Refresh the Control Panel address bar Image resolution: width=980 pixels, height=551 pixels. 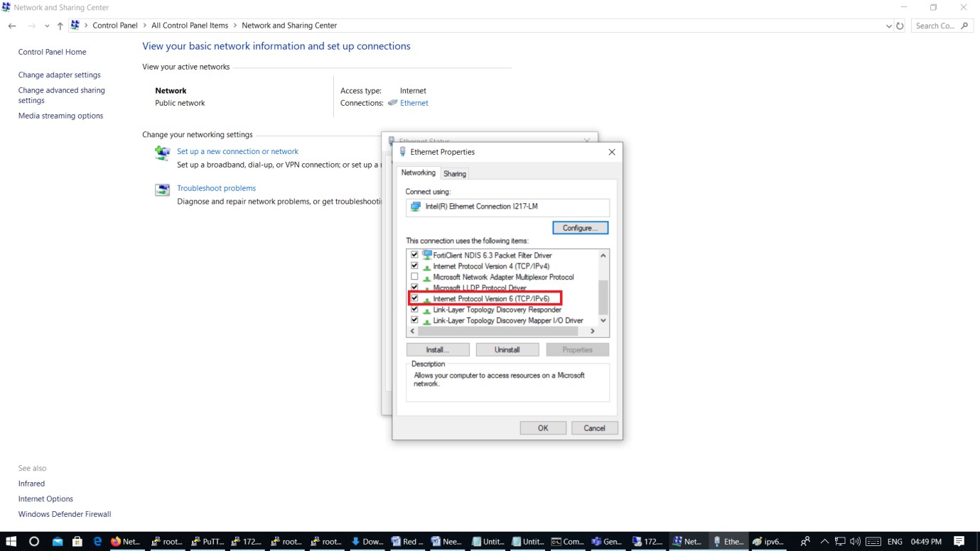[900, 26]
